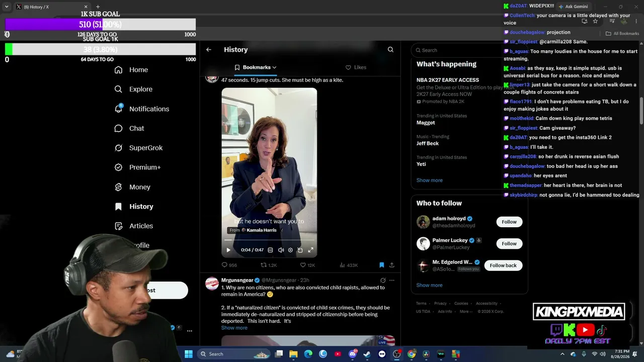644x362 pixels.
Task: Like the video post with 12K likes
Action: (x=307, y=265)
